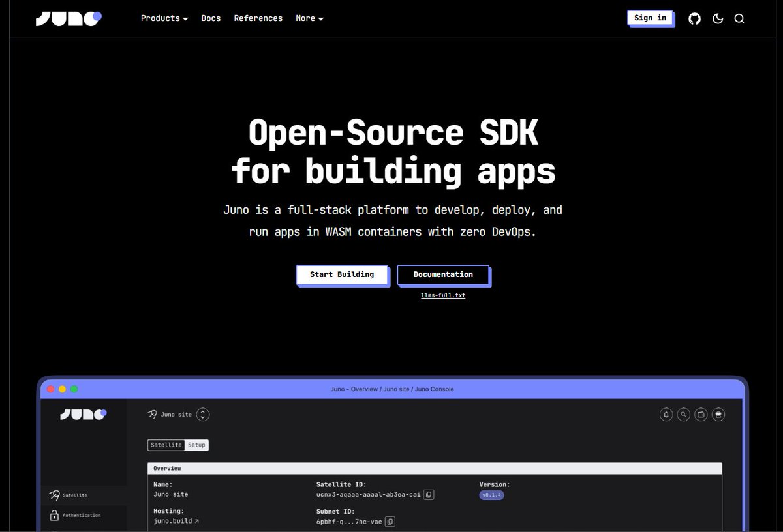
Task: Open site search with magnifier icon
Action: coord(739,19)
